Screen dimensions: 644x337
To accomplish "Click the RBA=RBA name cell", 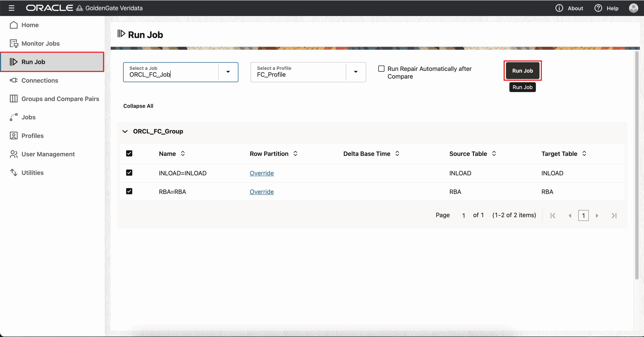I will click(x=172, y=192).
